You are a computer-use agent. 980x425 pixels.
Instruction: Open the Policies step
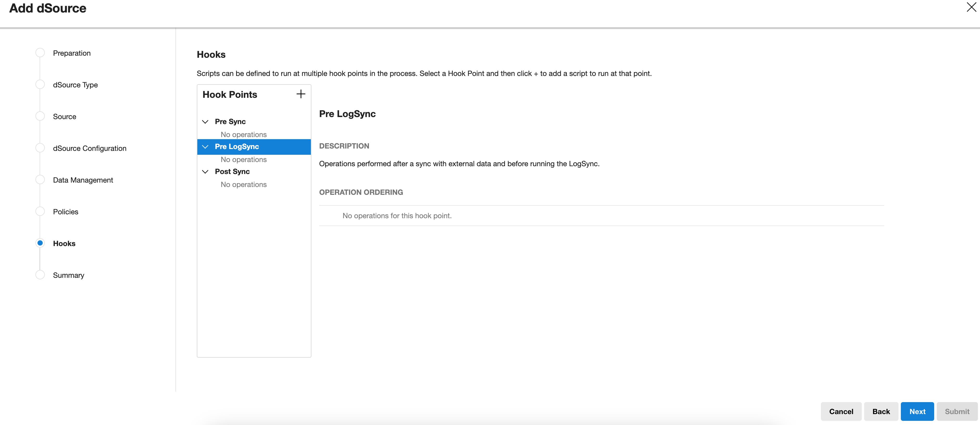[x=65, y=212]
